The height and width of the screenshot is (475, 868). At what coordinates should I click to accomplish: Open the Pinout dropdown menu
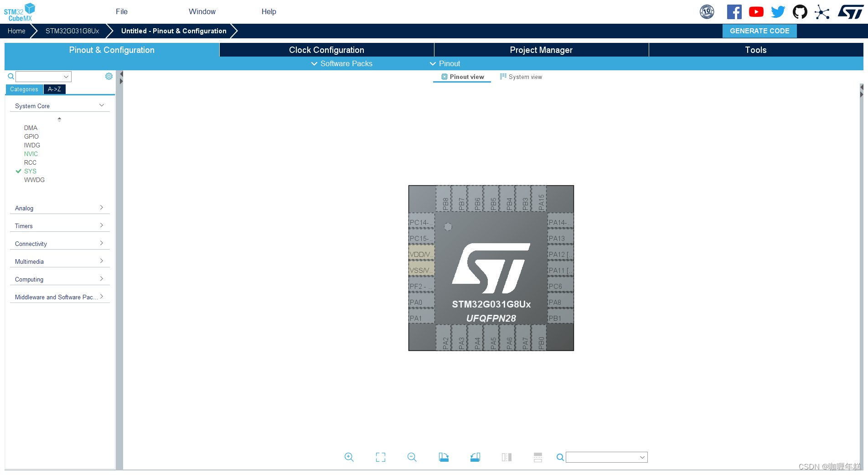(x=445, y=63)
